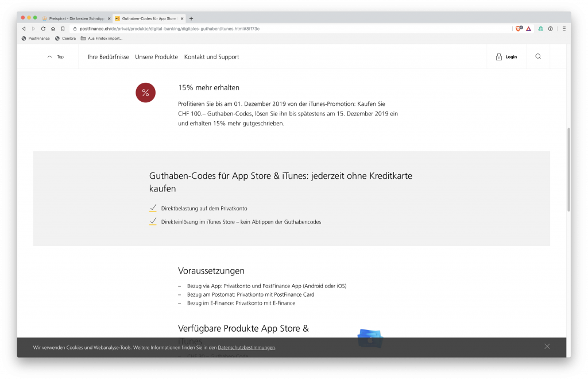Open the Brave Rewards triangle icon

[x=528, y=28]
